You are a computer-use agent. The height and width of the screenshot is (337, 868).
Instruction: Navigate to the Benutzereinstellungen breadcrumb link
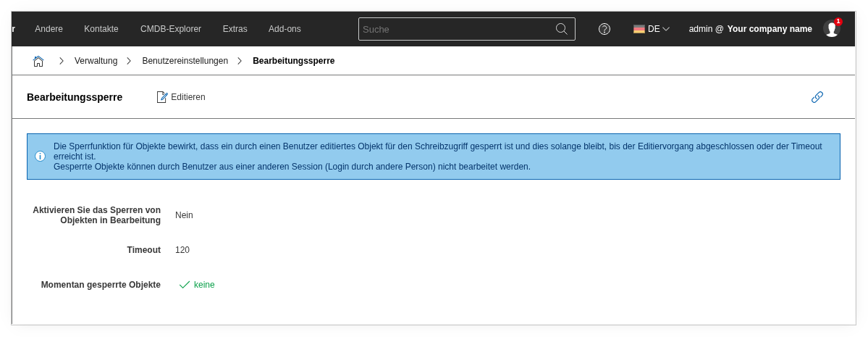pyautogui.click(x=185, y=61)
